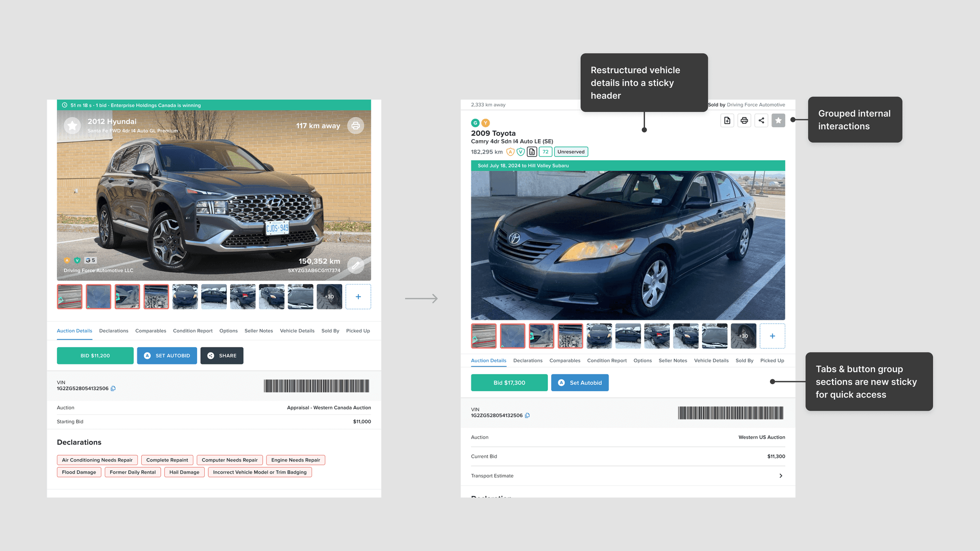The image size is (980, 551).
Task: Expand the Transport Estimate row
Action: [x=780, y=475]
